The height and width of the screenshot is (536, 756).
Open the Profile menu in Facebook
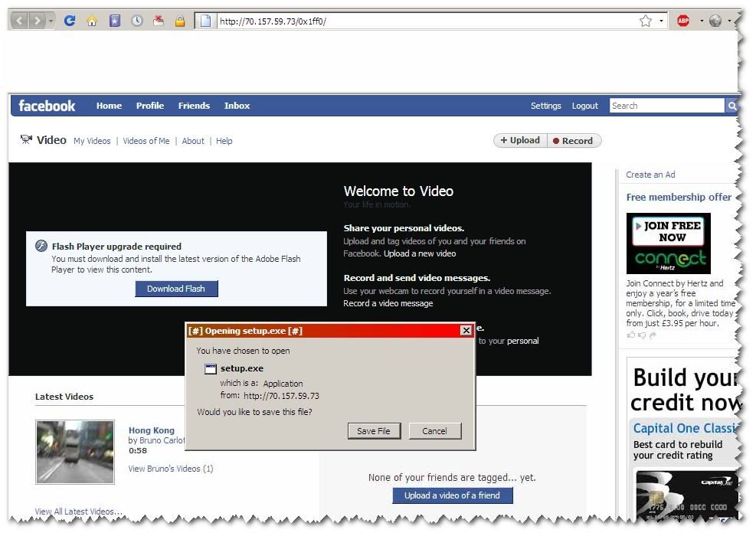[150, 106]
